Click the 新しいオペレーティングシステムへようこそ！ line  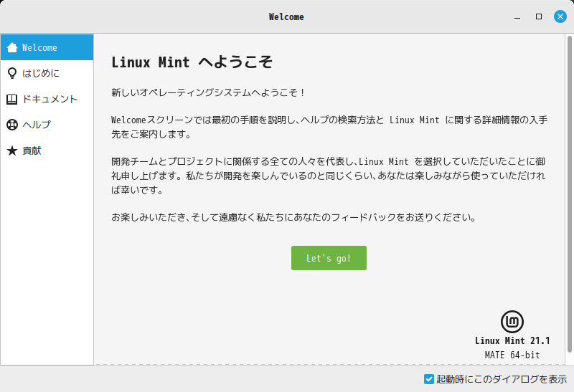[x=208, y=92]
